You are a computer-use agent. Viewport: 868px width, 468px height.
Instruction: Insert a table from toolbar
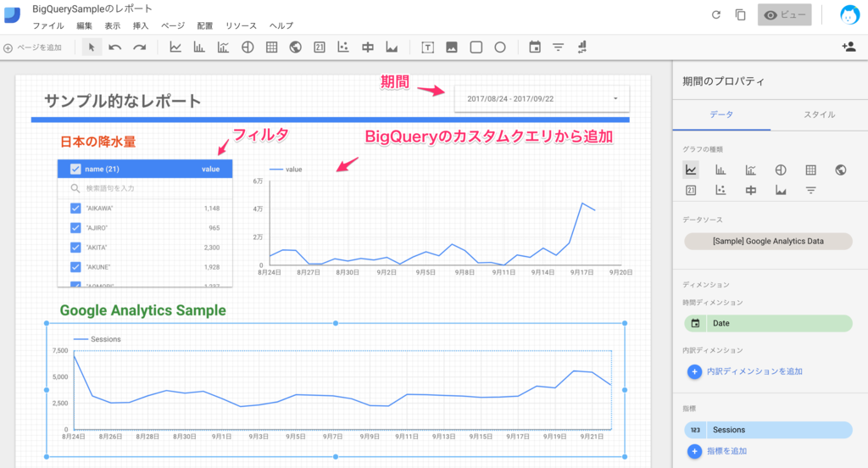pyautogui.click(x=271, y=47)
